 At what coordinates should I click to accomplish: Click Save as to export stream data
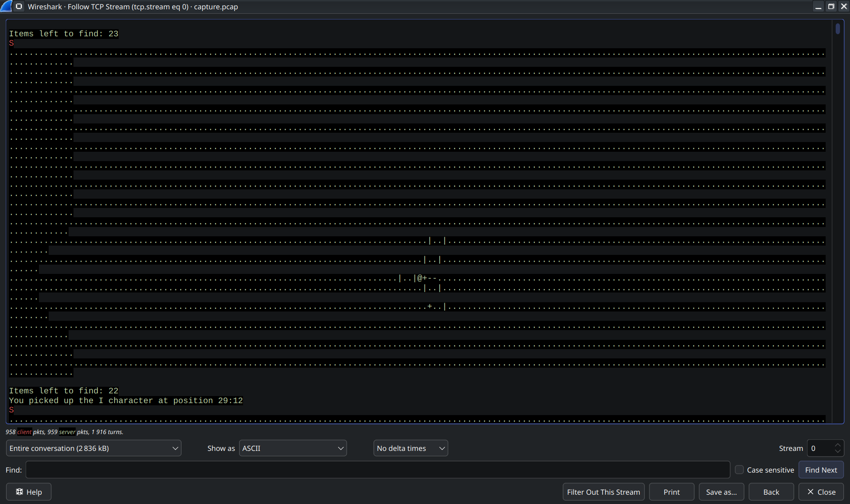pyautogui.click(x=721, y=492)
